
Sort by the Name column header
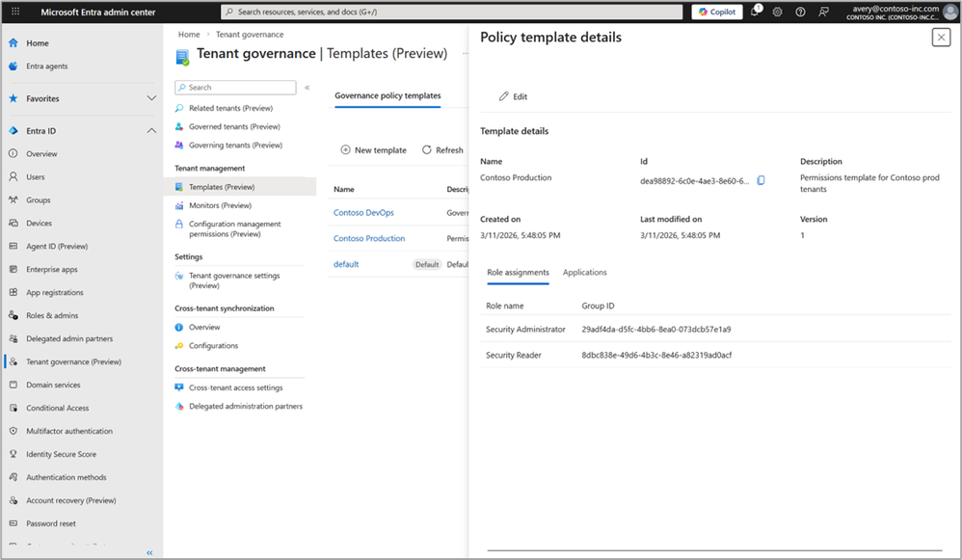coord(343,189)
